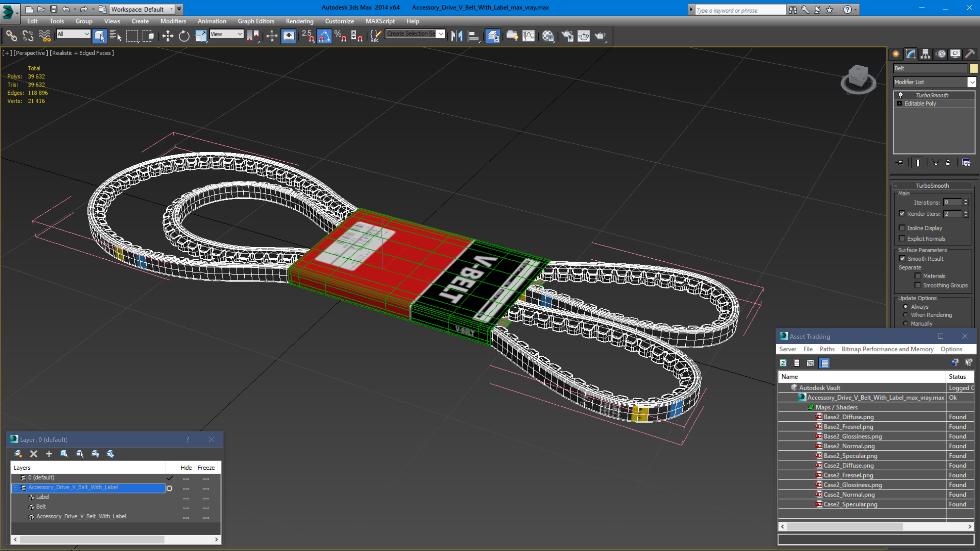The image size is (980, 551).
Task: Enable Explicit Normals checkbox
Action: coord(902,238)
